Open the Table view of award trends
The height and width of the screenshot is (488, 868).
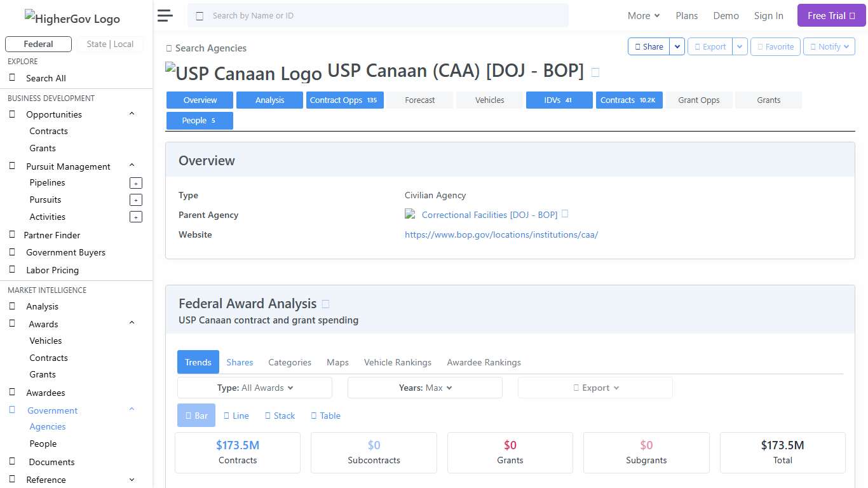tap(325, 415)
